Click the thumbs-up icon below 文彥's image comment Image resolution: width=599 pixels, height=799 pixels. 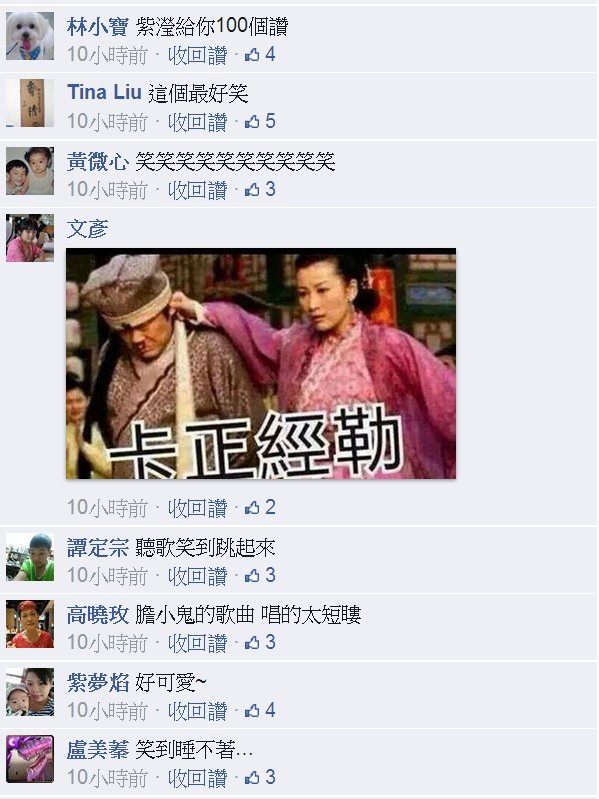tap(252, 508)
